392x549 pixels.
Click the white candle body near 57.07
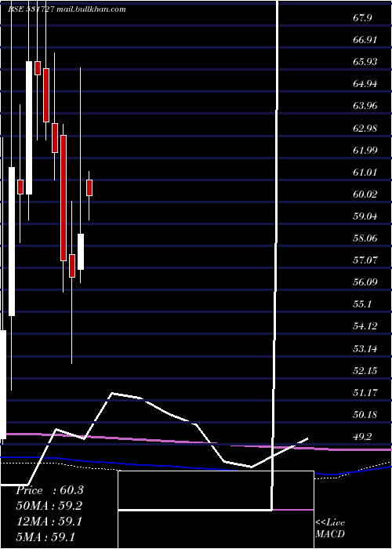pyautogui.click(x=81, y=252)
